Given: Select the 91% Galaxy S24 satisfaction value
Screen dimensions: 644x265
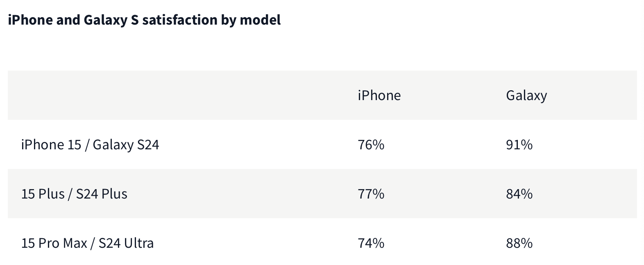Looking at the screenshot, I should (x=519, y=145).
